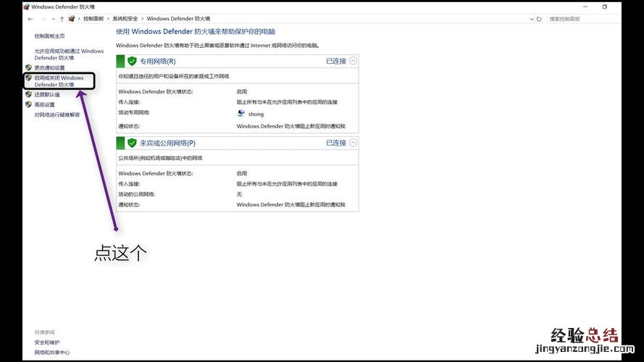Collapse the 专用网络 section using its chevron
The width and height of the screenshot is (644, 362).
(354, 62)
